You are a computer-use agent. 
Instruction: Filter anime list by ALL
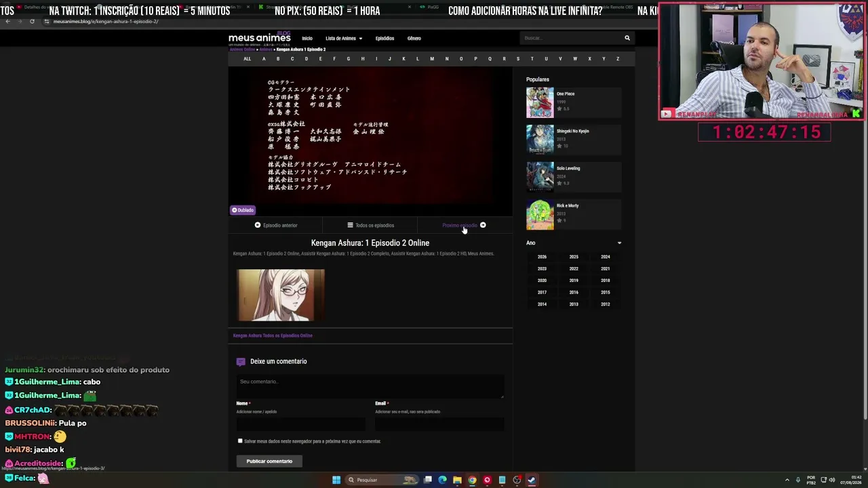[247, 59]
